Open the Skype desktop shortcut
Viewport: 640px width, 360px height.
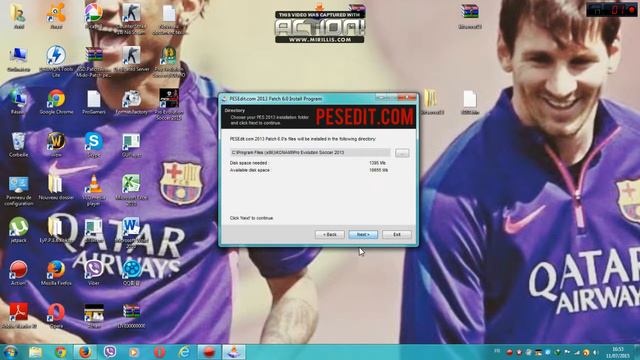[93, 145]
